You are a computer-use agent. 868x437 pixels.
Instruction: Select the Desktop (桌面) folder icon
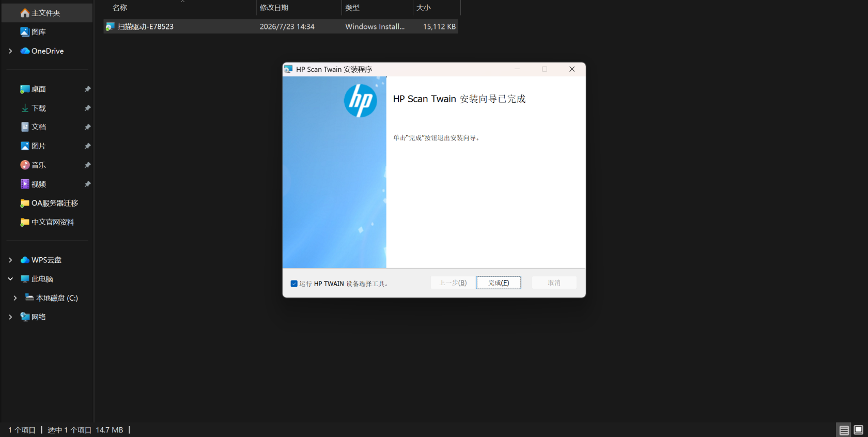tap(25, 89)
